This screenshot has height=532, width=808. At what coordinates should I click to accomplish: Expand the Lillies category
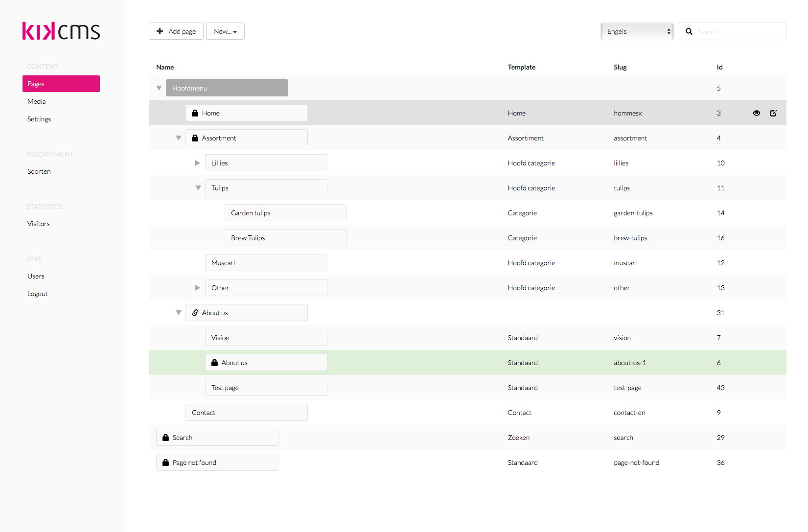(198, 163)
